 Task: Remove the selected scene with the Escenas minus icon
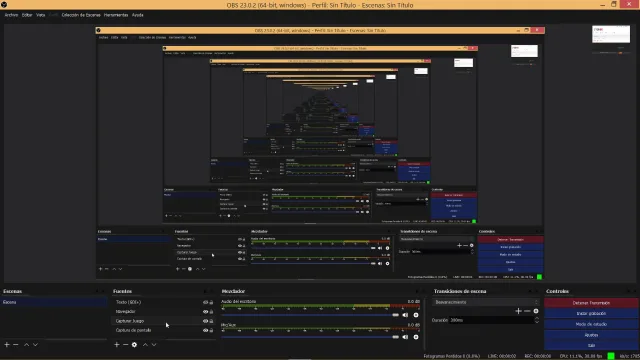tap(16, 345)
